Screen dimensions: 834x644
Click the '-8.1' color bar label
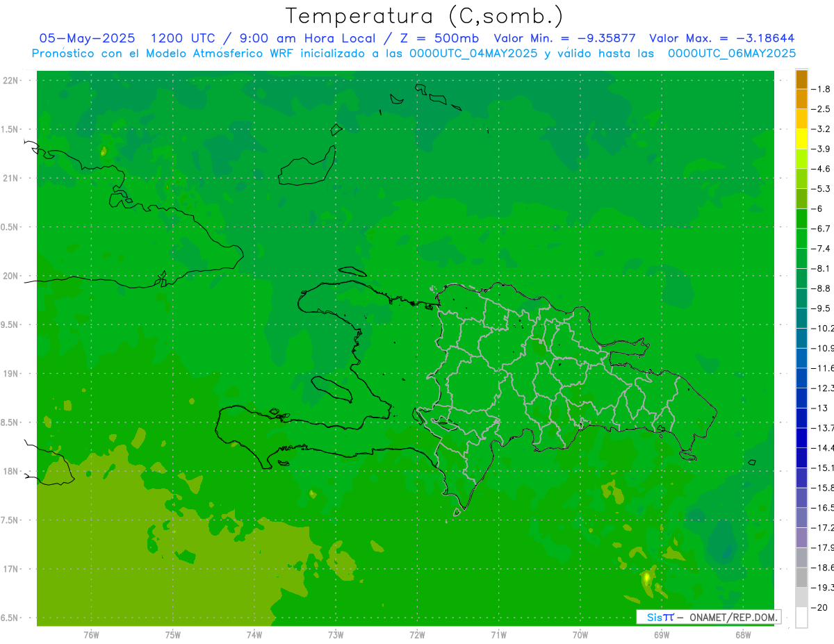click(822, 268)
